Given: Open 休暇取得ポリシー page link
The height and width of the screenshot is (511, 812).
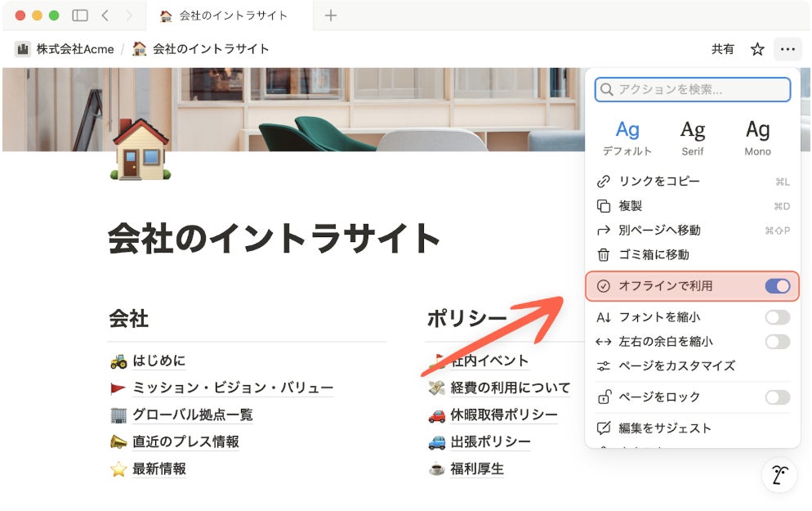Looking at the screenshot, I should point(504,415).
